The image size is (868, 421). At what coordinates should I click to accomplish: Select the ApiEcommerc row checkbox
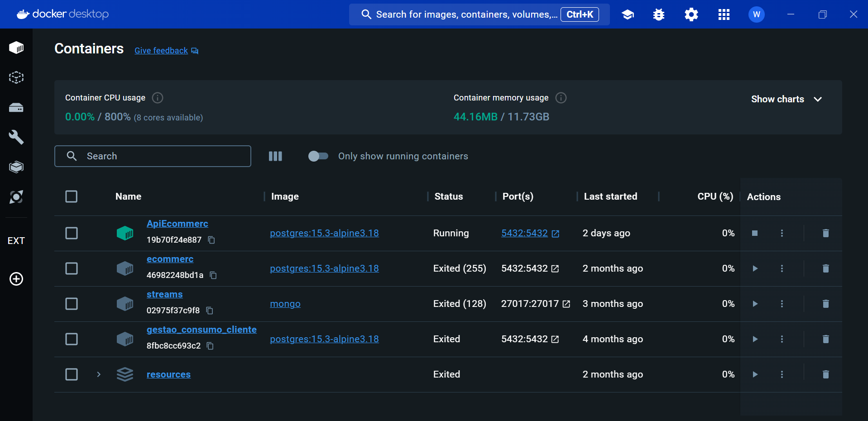click(x=72, y=233)
